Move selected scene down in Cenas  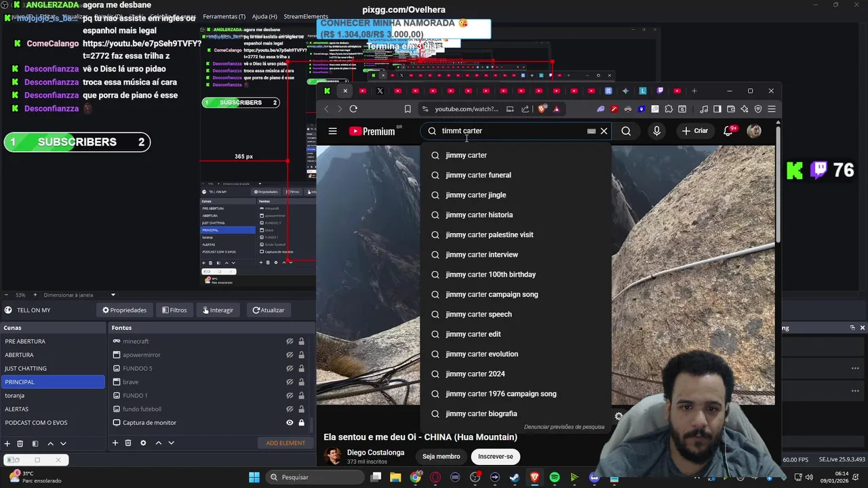(63, 443)
